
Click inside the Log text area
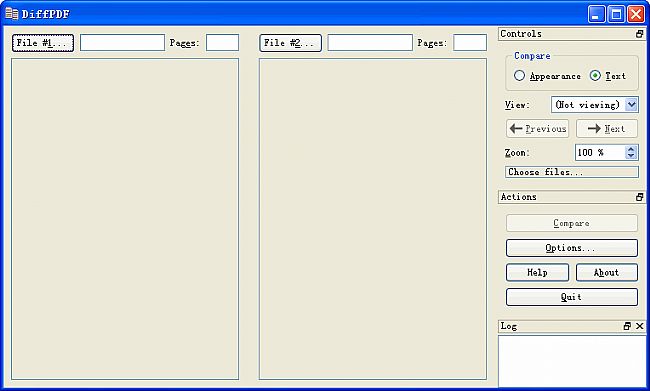click(x=572, y=361)
